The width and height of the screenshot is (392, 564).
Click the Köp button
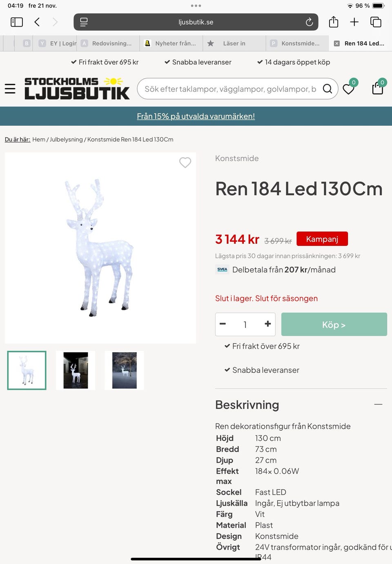334,324
